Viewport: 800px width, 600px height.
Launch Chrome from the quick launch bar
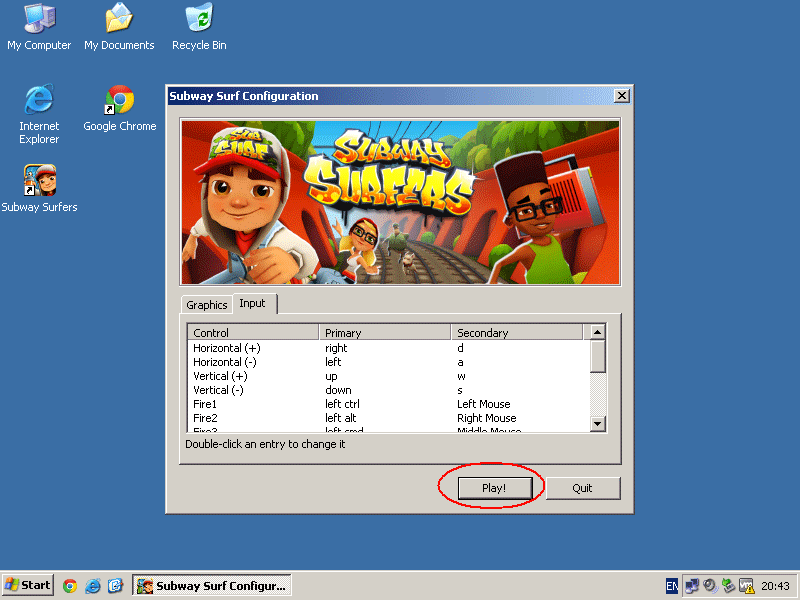tap(70, 585)
